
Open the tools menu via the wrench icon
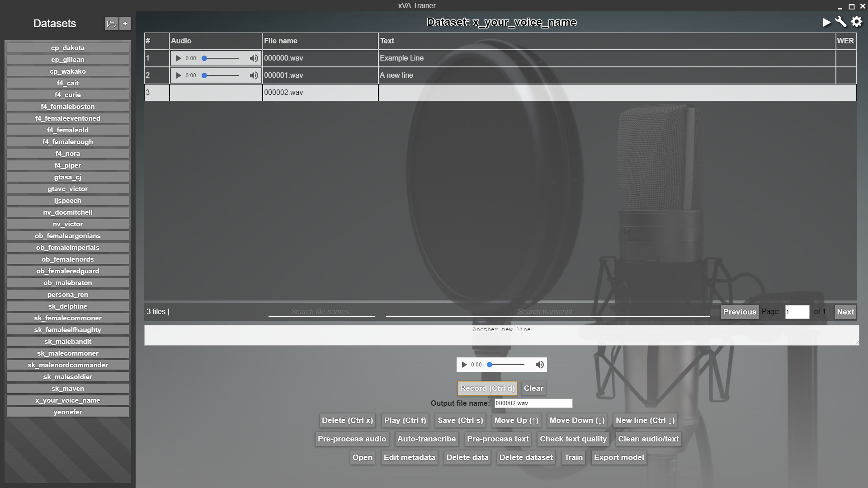tap(840, 21)
